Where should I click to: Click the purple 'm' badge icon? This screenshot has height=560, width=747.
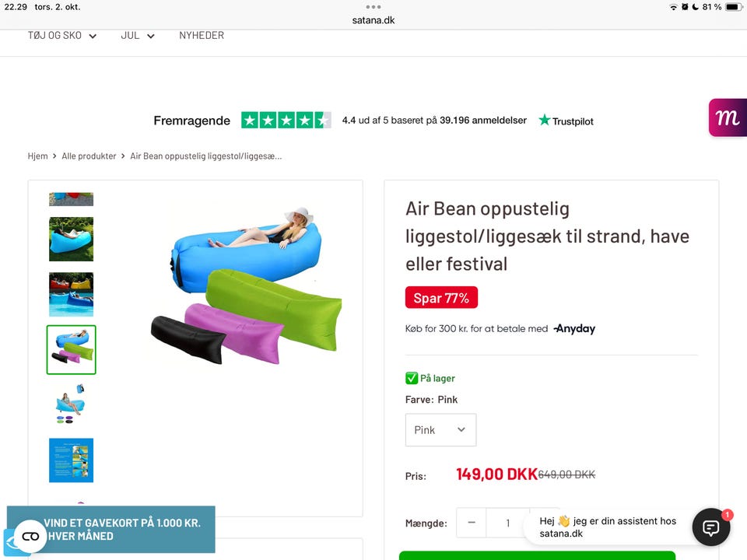click(728, 118)
